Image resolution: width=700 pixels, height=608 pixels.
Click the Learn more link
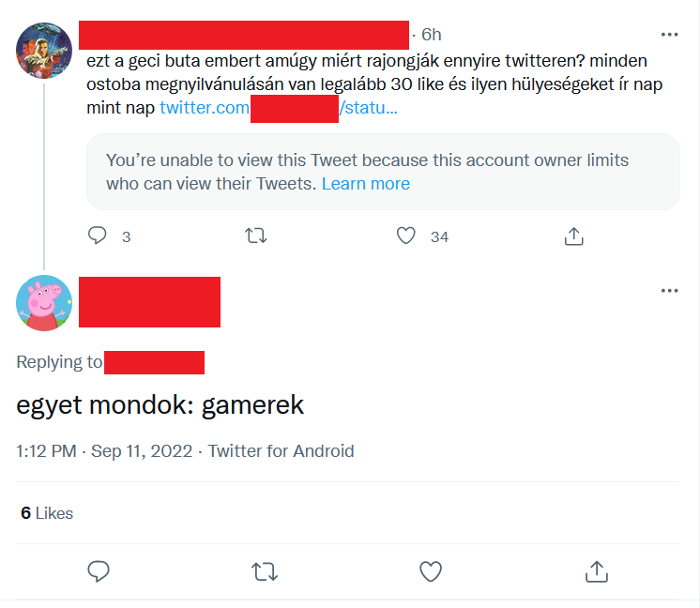(365, 184)
